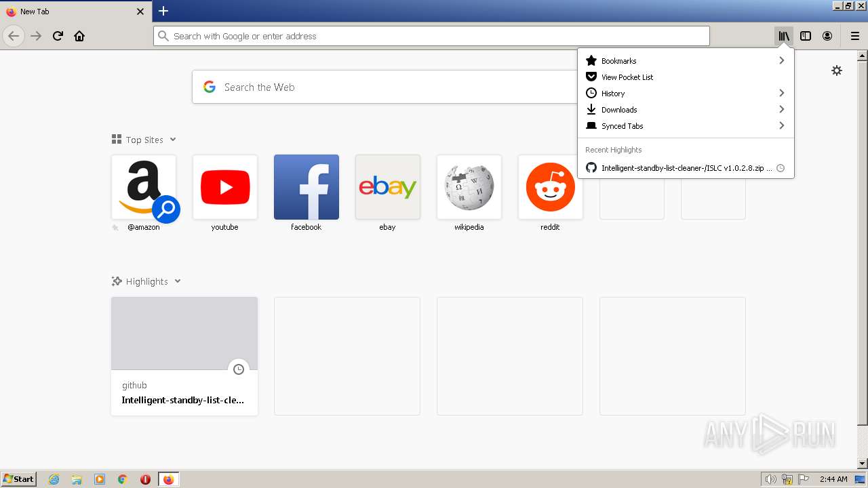Click the taskbar clock 2:44 AM
Viewport: 868px width, 488px height.
click(833, 479)
